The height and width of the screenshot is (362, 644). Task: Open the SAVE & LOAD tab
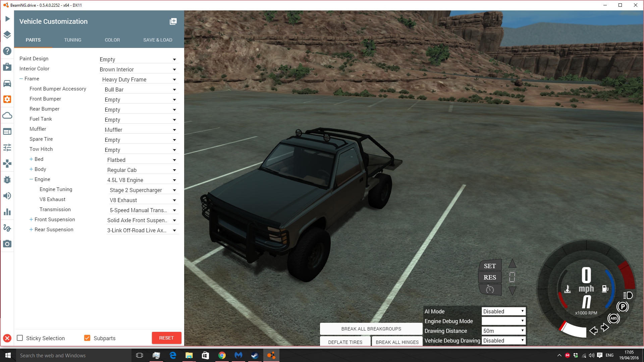(x=158, y=40)
